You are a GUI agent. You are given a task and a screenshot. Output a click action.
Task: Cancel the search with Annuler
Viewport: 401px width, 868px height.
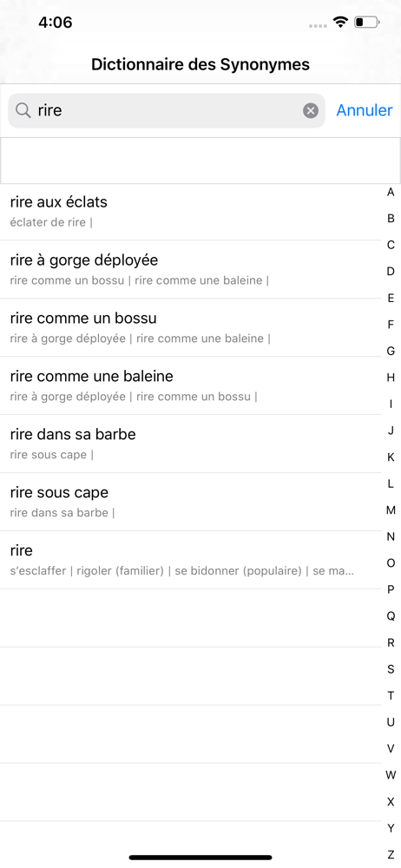[365, 110]
